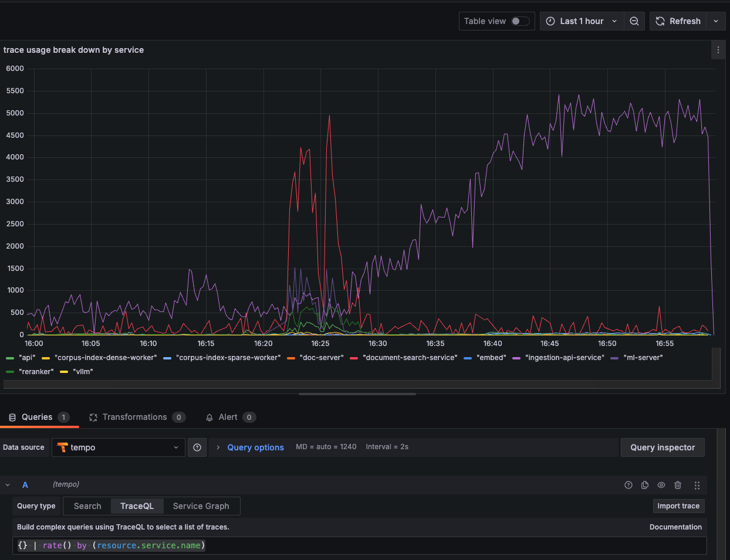Click the ingestion-api-service legend color swatch
730x560 pixels.
[x=516, y=358]
